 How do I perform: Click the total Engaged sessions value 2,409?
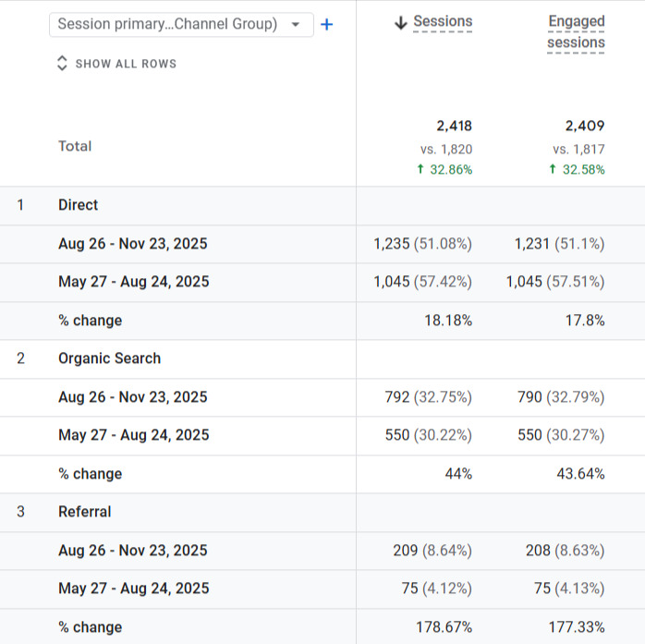point(585,126)
